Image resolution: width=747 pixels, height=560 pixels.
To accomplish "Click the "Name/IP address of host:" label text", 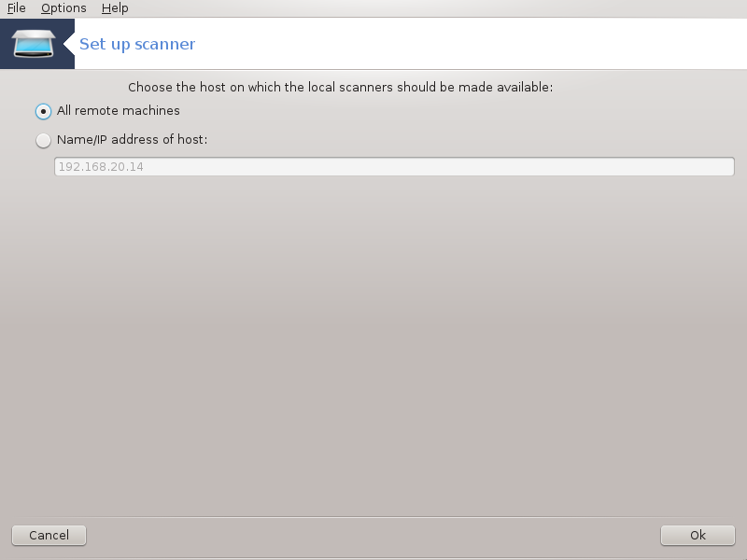I will point(132,139).
